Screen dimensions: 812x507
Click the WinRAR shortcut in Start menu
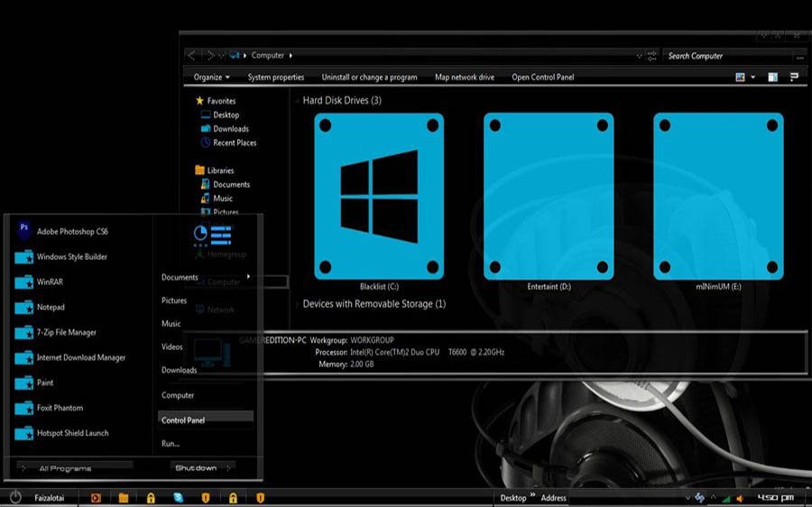click(x=50, y=282)
